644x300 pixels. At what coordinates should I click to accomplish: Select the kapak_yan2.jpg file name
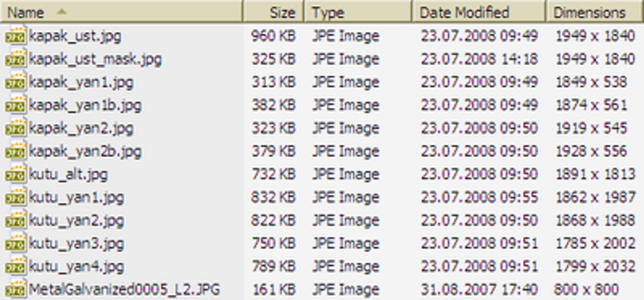pos(81,129)
